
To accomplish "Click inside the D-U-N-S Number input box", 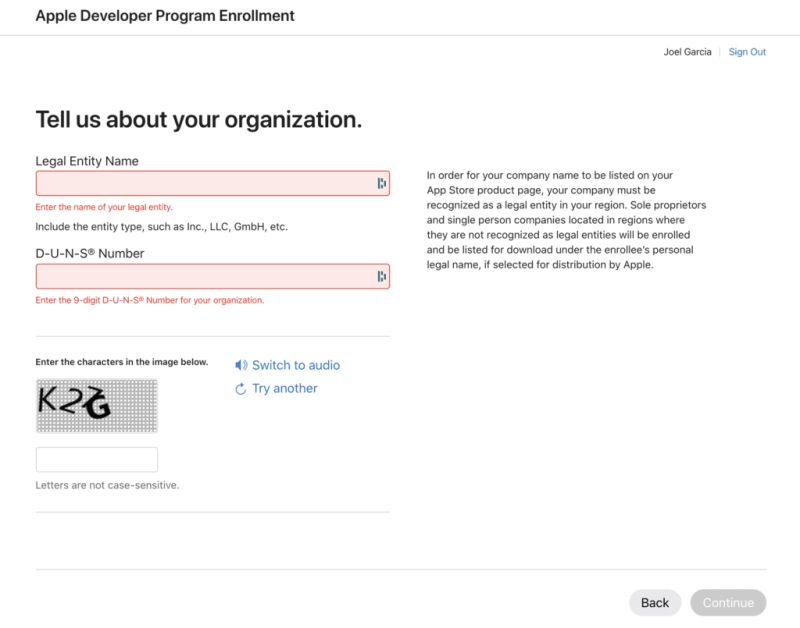I will [x=200, y=275].
